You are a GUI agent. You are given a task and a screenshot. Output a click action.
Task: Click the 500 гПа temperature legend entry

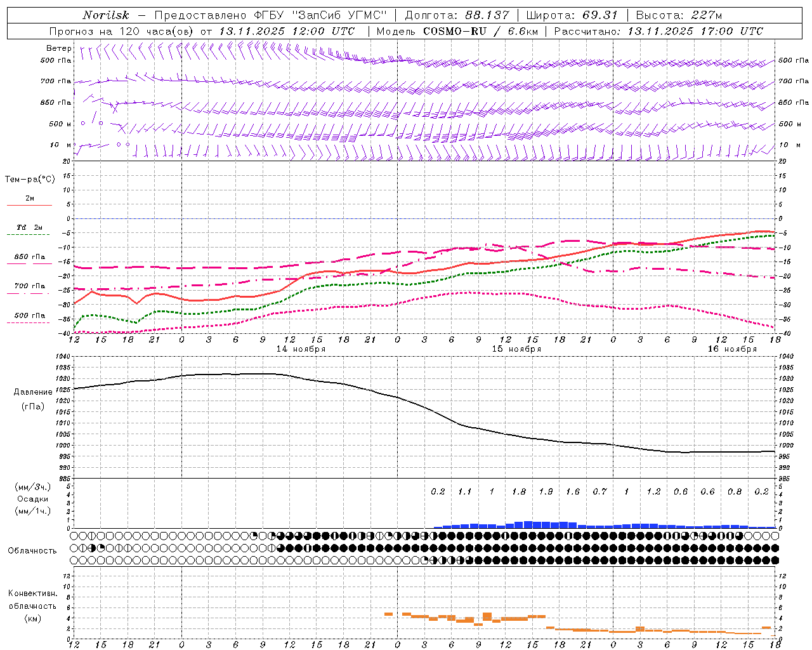(30, 315)
